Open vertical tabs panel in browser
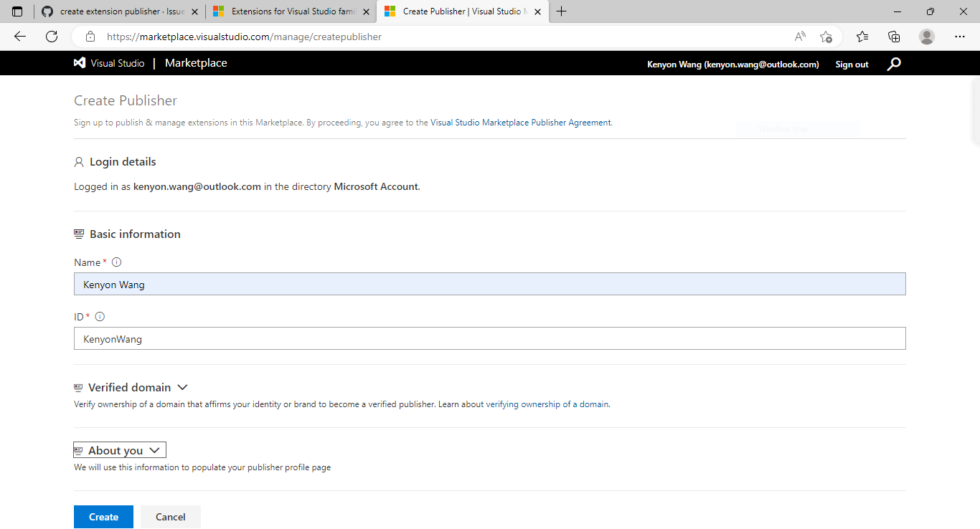The width and height of the screenshot is (980, 529). coord(17,11)
